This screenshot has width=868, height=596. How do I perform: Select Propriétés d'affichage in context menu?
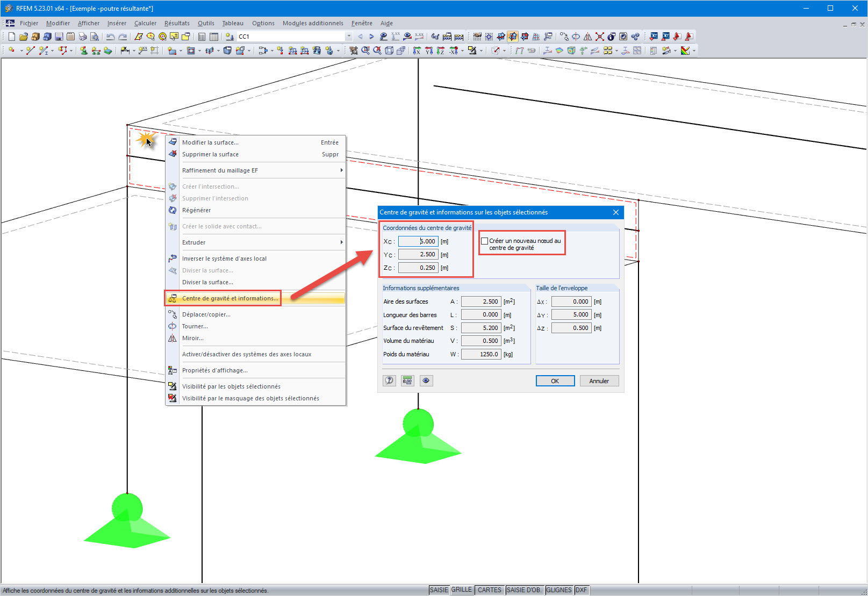pos(255,370)
